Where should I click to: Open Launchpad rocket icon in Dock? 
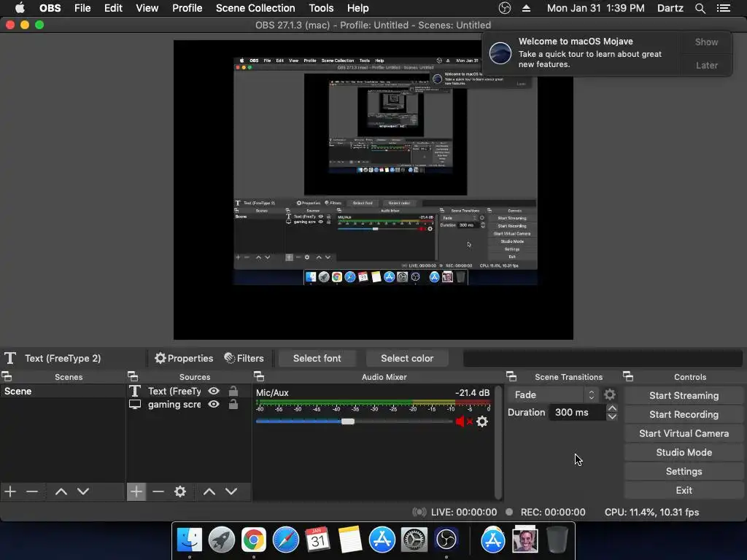tap(222, 540)
